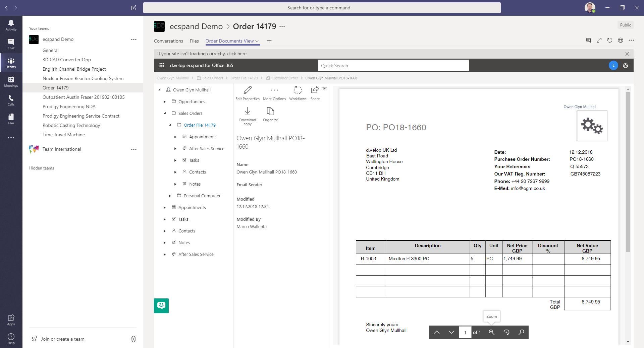Click Order File 14179 breadcrumb link

(x=244, y=78)
